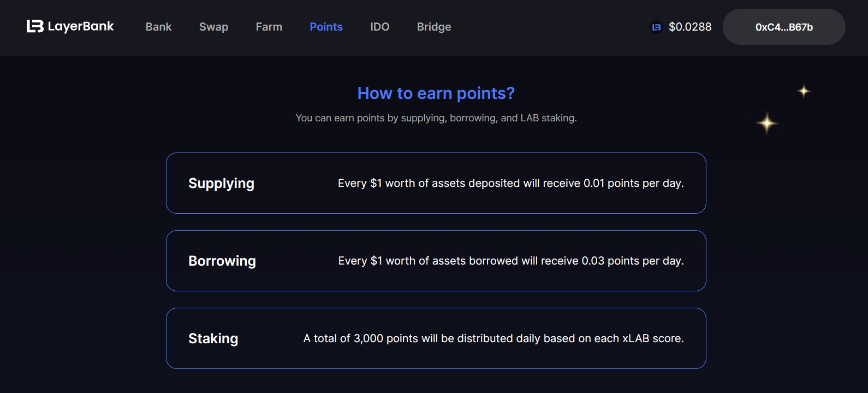Navigate to the Farm tab
Viewport: 868px width, 393px height.
pos(269,27)
